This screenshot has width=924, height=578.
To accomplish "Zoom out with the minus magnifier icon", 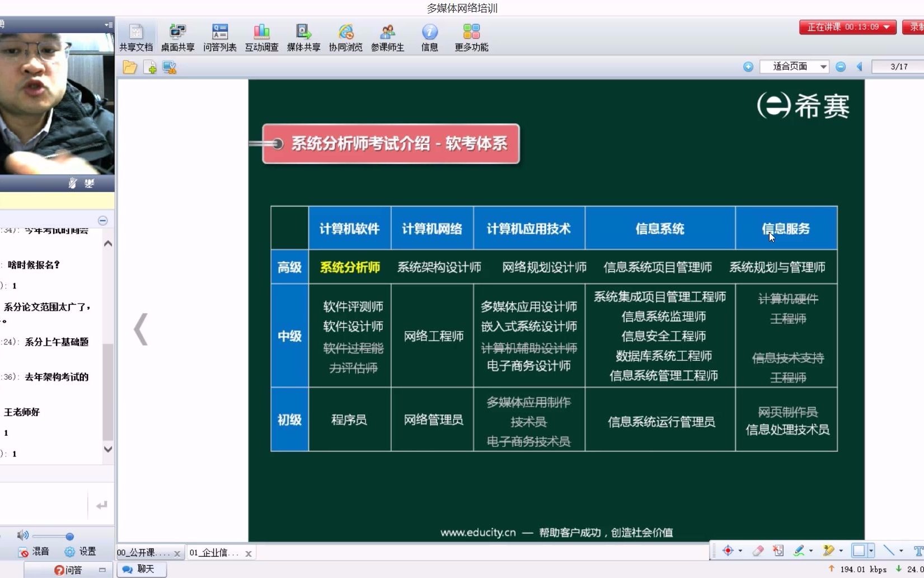I will point(841,67).
